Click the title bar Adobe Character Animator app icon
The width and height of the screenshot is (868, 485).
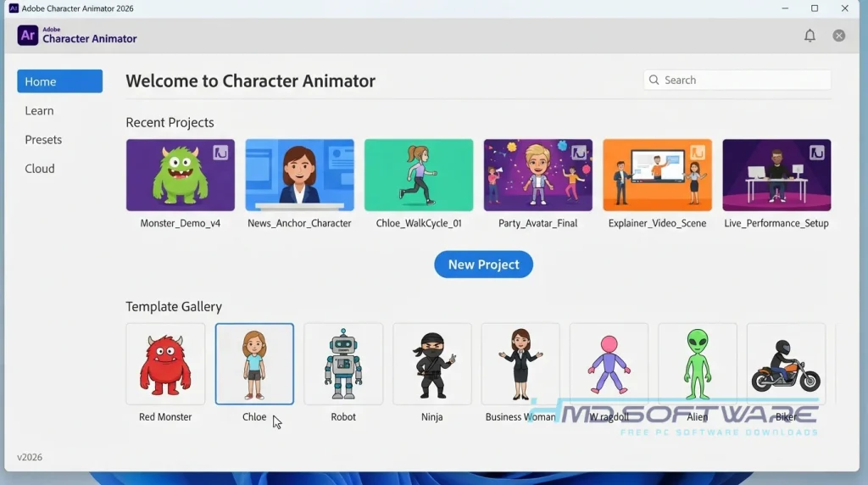tap(14, 8)
